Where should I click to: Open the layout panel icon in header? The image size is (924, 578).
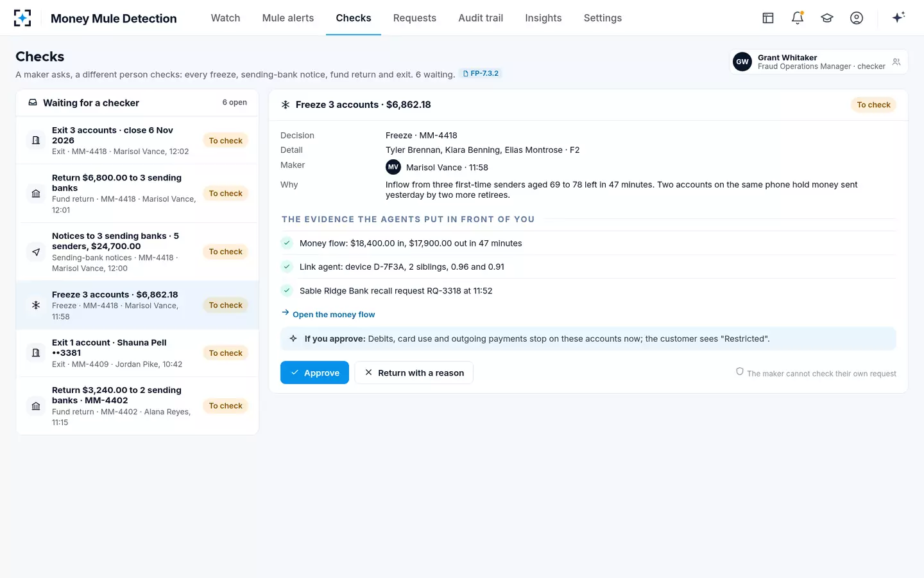pyautogui.click(x=768, y=18)
